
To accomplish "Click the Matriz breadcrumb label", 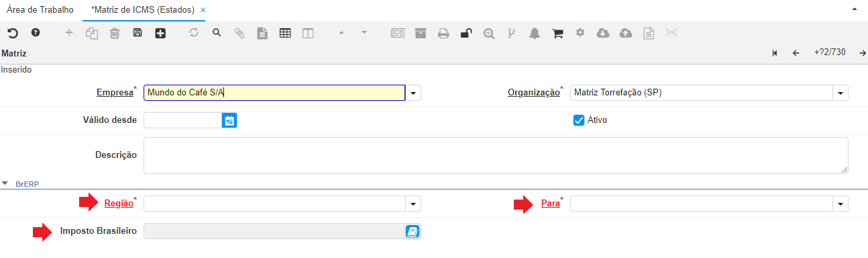I will click(x=14, y=52).
